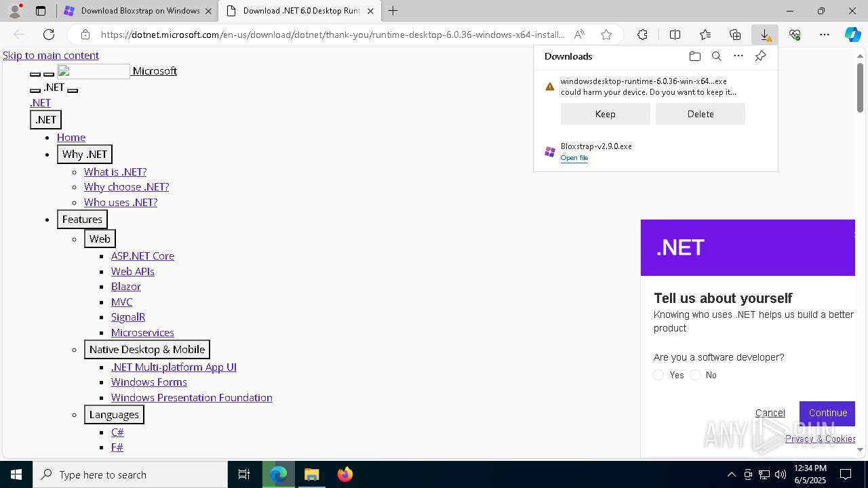The width and height of the screenshot is (868, 488).
Task: Open Privacy & Cookies link
Action: coord(821,439)
